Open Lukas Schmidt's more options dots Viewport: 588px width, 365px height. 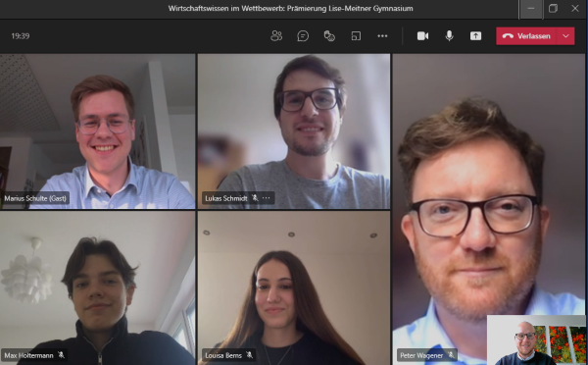(x=266, y=198)
